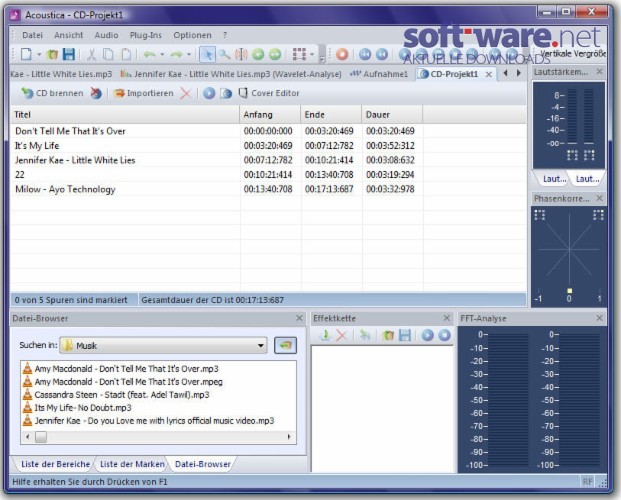Click the phase correlation meter indicator
Screen dimensions: 621x500
[570, 290]
